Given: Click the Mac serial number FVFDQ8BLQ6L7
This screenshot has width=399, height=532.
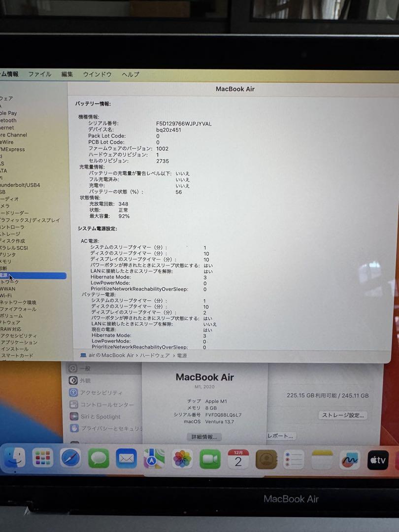Looking at the screenshot, I should coord(223,415).
